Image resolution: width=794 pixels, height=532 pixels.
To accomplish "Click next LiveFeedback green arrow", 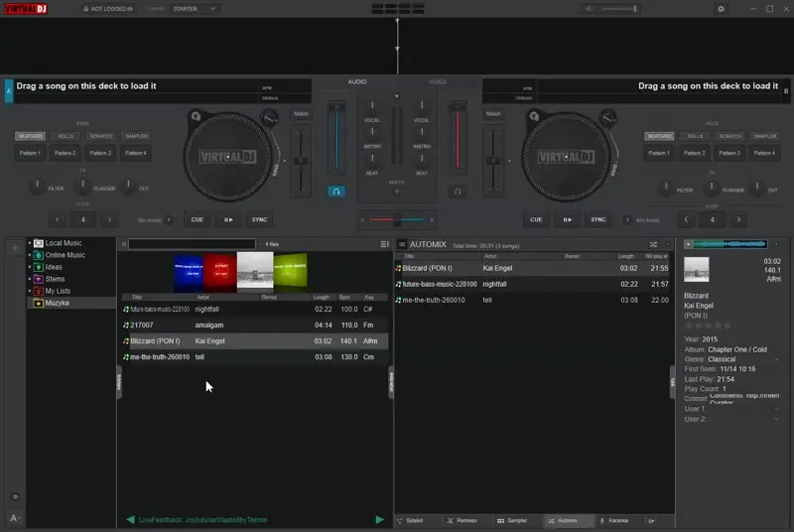I will click(380, 520).
